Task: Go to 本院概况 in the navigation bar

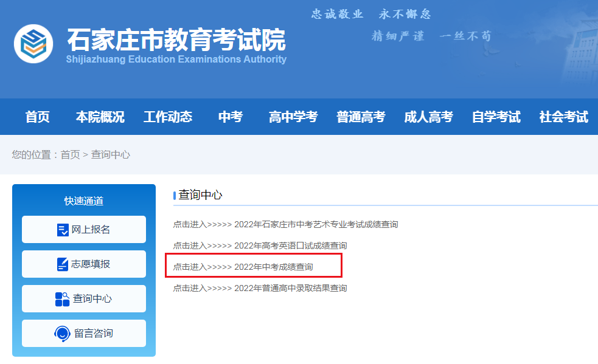Action: click(100, 117)
